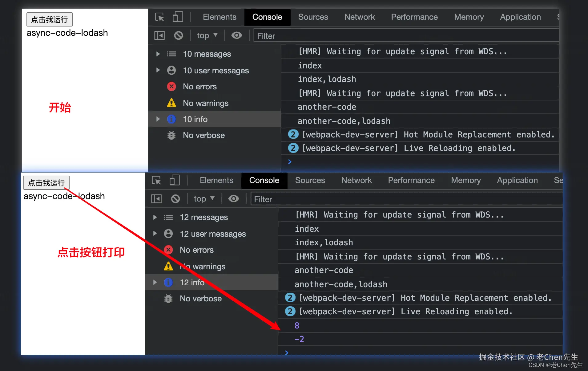
Task: Clear console icon in top DevTools
Action: pyautogui.click(x=179, y=36)
